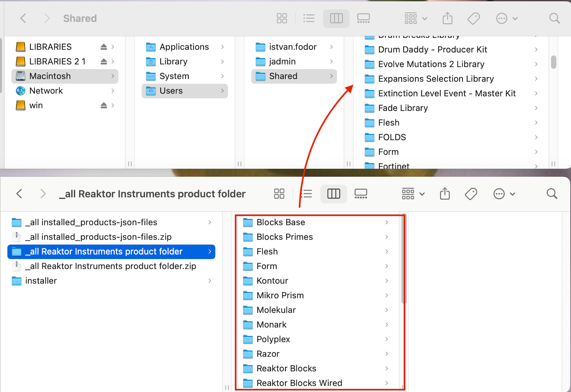
Task: Click the Share icon in Shared window
Action: pyautogui.click(x=448, y=18)
